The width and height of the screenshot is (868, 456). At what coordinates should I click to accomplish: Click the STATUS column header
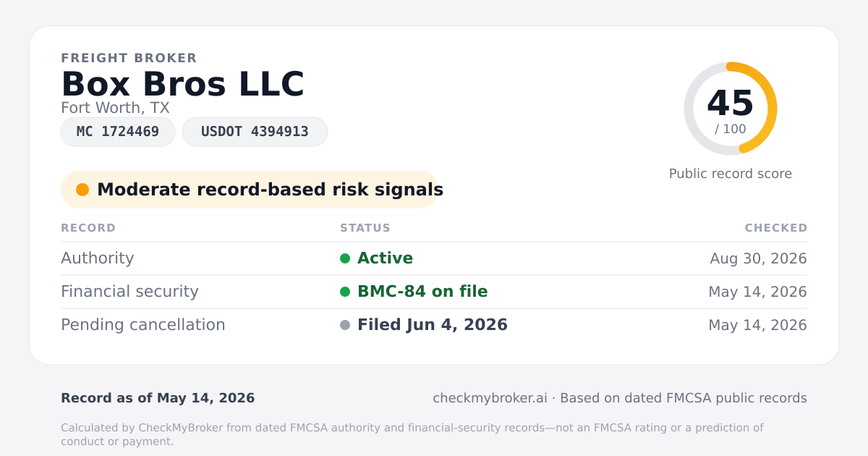pos(365,228)
